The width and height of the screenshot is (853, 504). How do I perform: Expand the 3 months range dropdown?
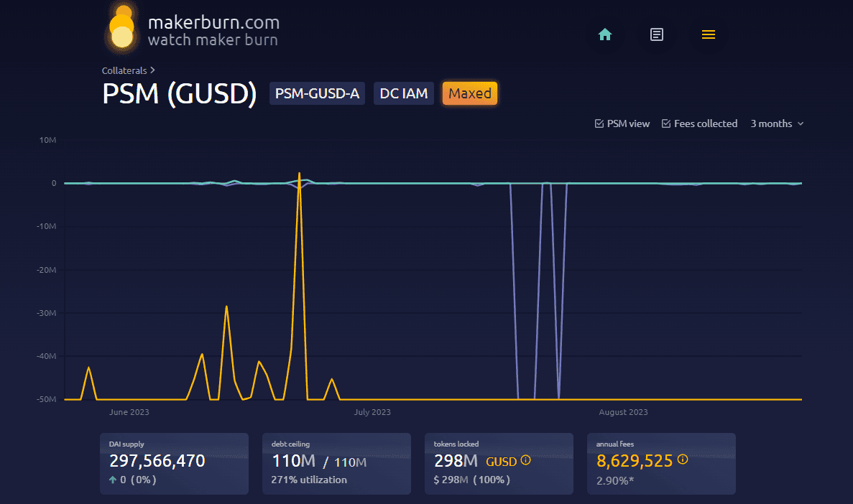pyautogui.click(x=777, y=123)
